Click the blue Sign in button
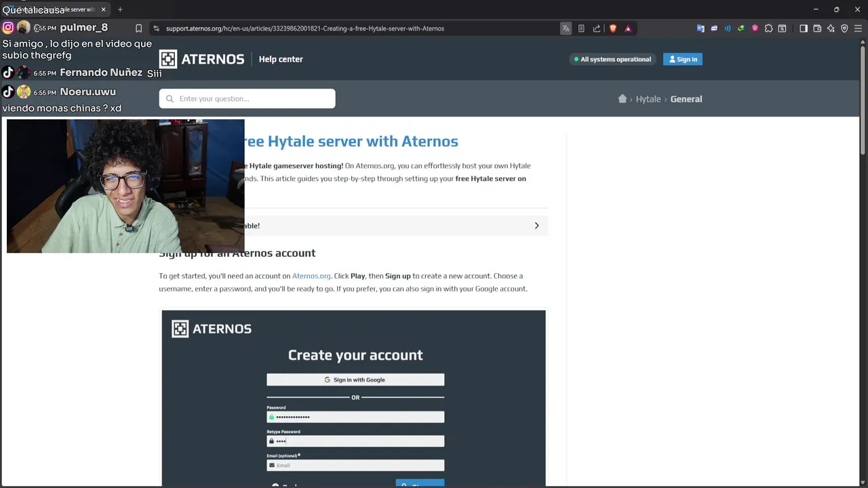The image size is (868, 488). point(683,59)
